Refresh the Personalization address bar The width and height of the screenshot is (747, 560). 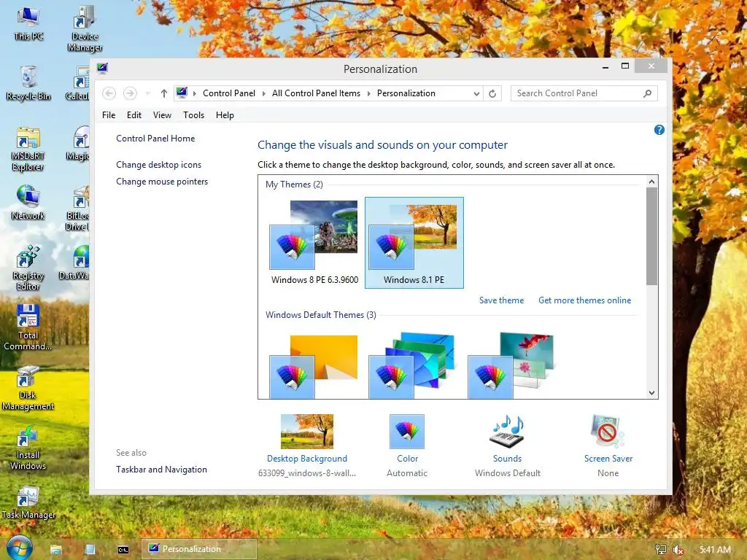pyautogui.click(x=492, y=93)
